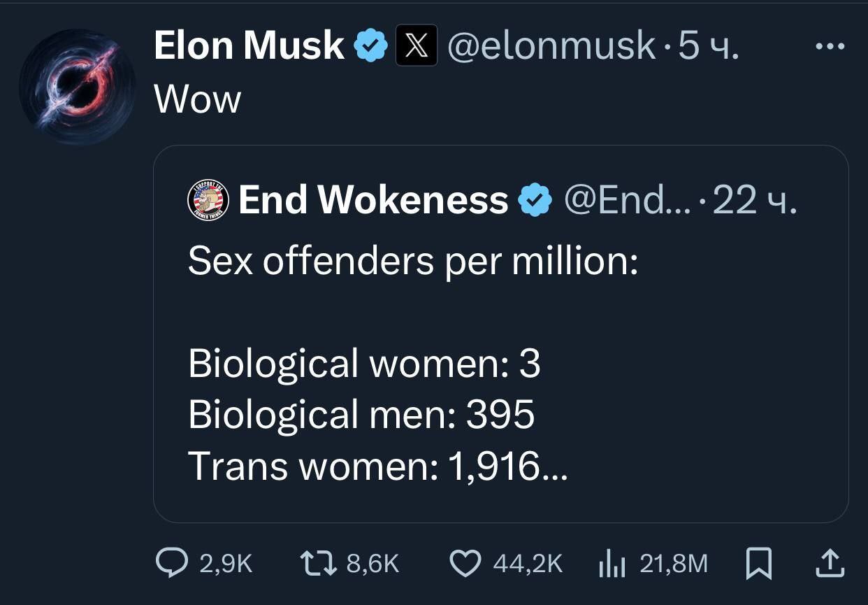Screen dimensions: 868x605
Task: Open the three-dot more options menu
Action: 831,47
